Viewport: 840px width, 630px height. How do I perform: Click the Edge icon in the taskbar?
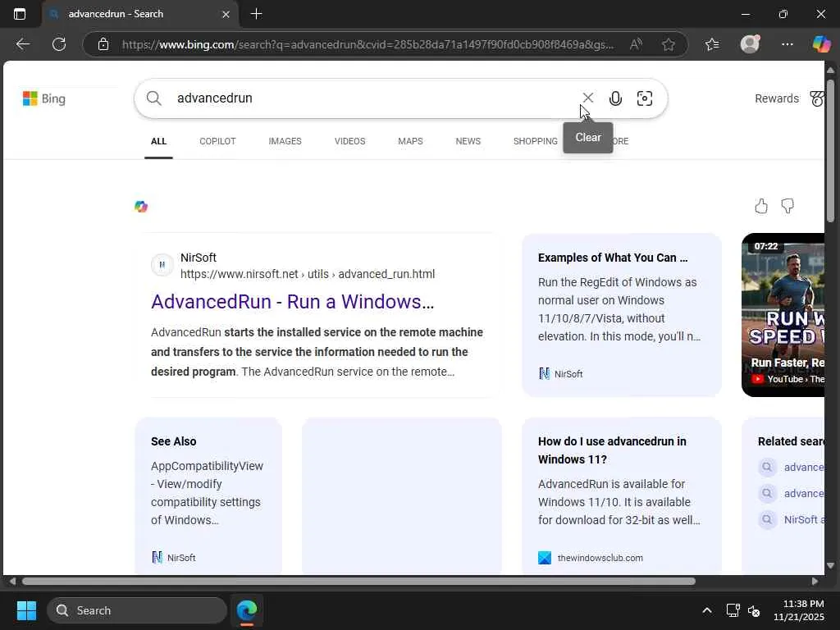tap(247, 610)
